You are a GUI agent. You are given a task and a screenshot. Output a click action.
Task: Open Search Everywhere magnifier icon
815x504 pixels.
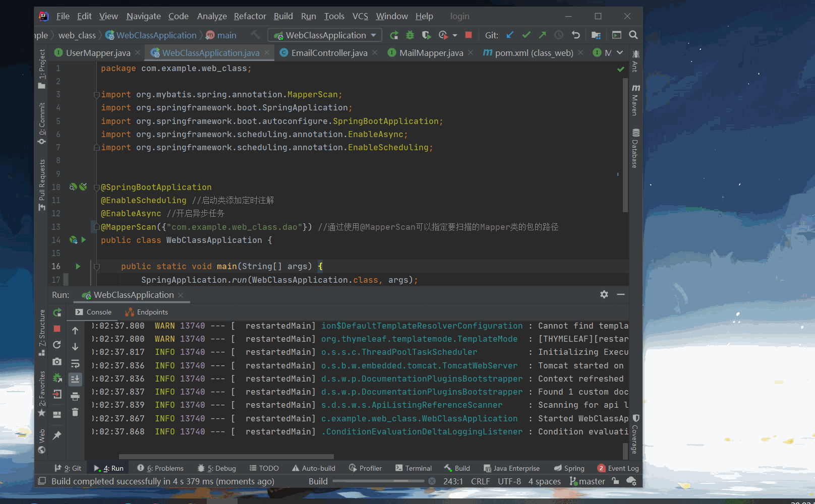633,35
